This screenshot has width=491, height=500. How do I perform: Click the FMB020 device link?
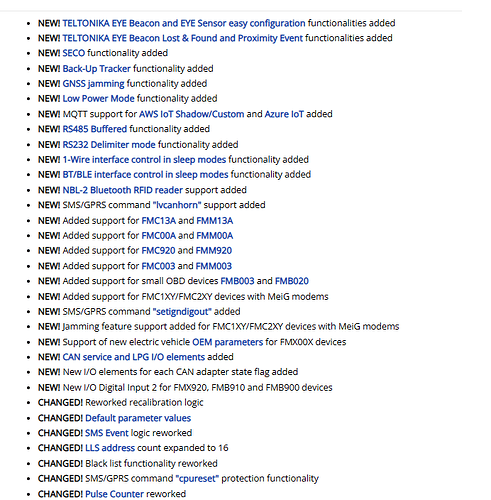pyautogui.click(x=292, y=281)
